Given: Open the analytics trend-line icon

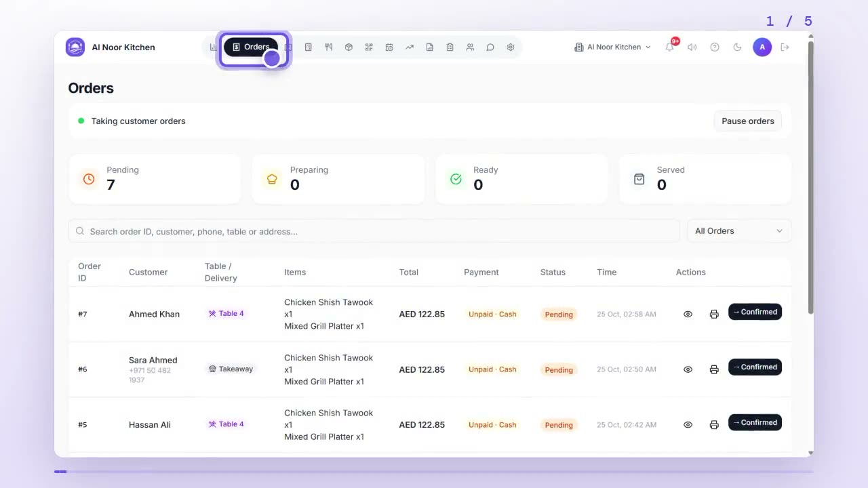Looking at the screenshot, I should (x=410, y=47).
